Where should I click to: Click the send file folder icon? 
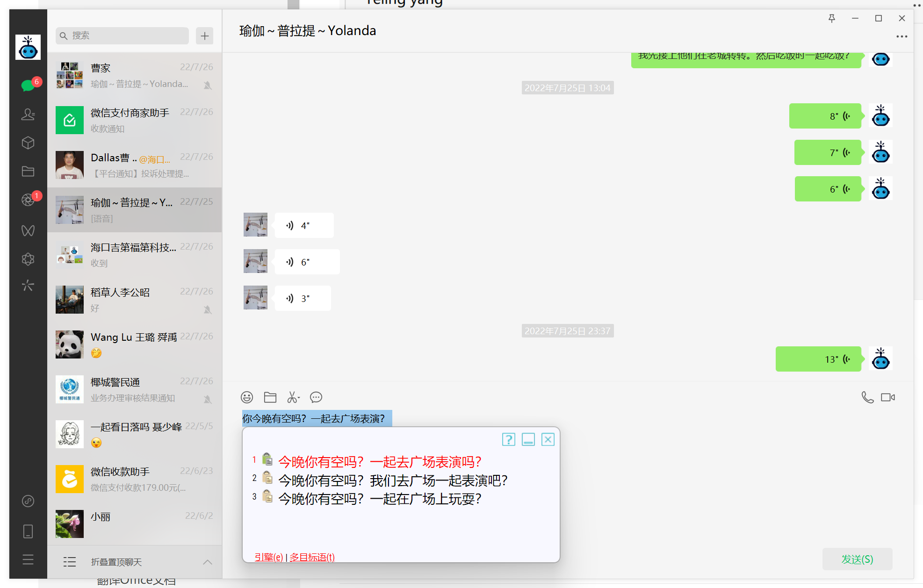pos(270,397)
